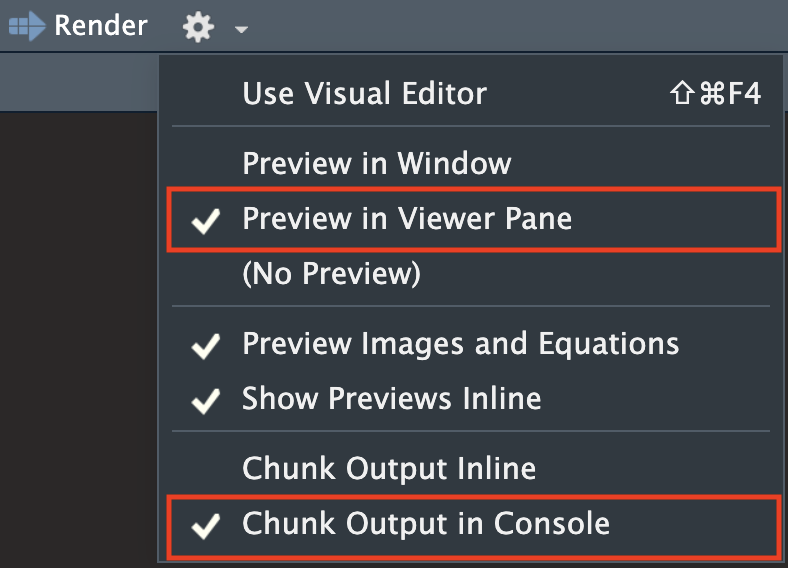Click checkmark beside Show Previews Inline
This screenshot has width=788, height=568.
click(x=206, y=401)
